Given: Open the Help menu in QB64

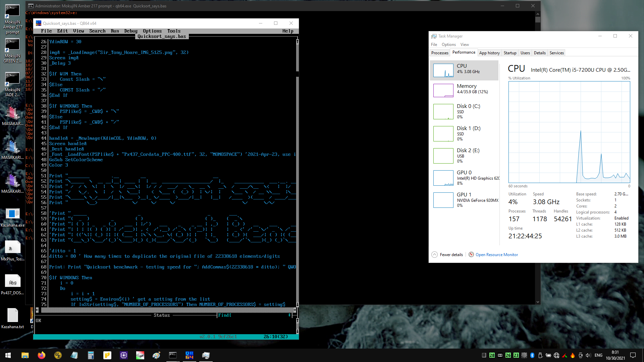Looking at the screenshot, I should coord(288,31).
